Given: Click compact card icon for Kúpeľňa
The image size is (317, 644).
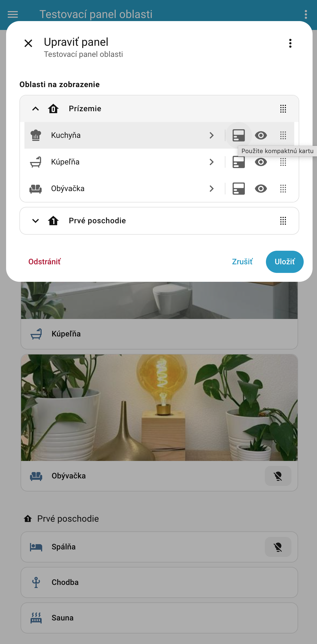Looking at the screenshot, I should tap(239, 162).
